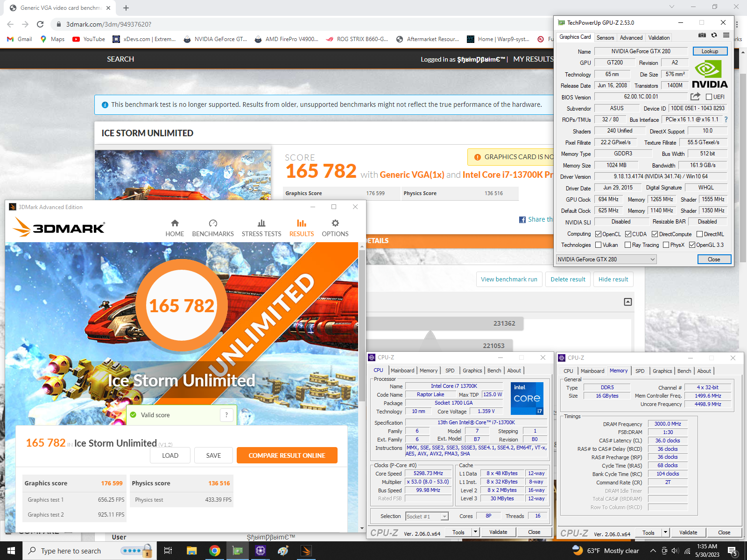Screen dimensions: 747x560
Task: Toggle the PhysX checkbox in GPU-Z
Action: (666, 245)
